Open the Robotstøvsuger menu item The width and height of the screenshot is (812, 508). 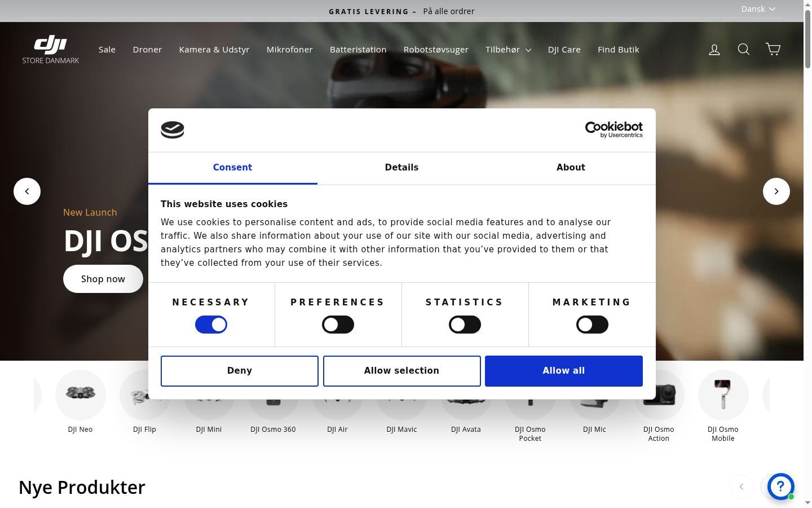tap(436, 50)
